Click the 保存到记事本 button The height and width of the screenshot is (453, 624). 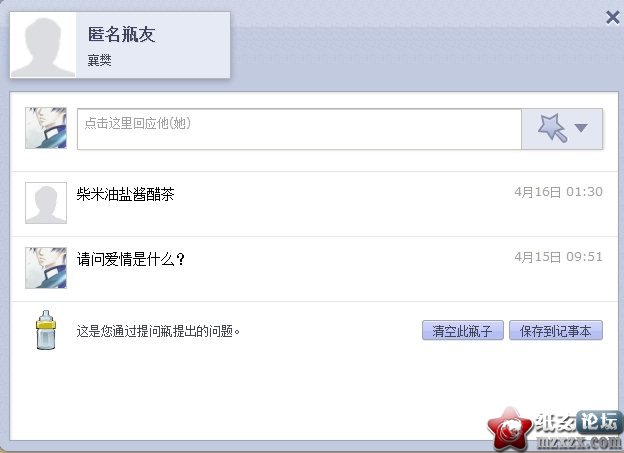tap(556, 330)
